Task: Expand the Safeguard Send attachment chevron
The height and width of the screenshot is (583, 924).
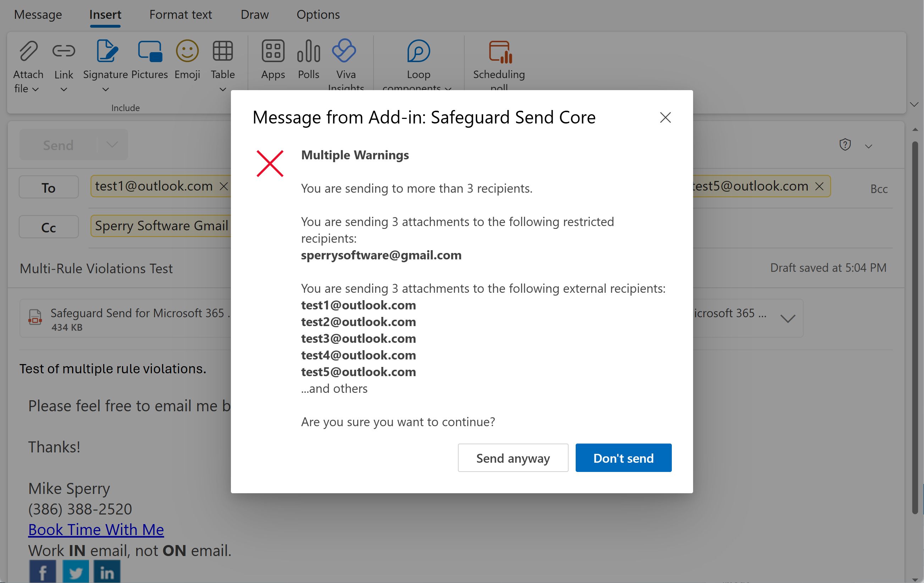Action: point(788,319)
